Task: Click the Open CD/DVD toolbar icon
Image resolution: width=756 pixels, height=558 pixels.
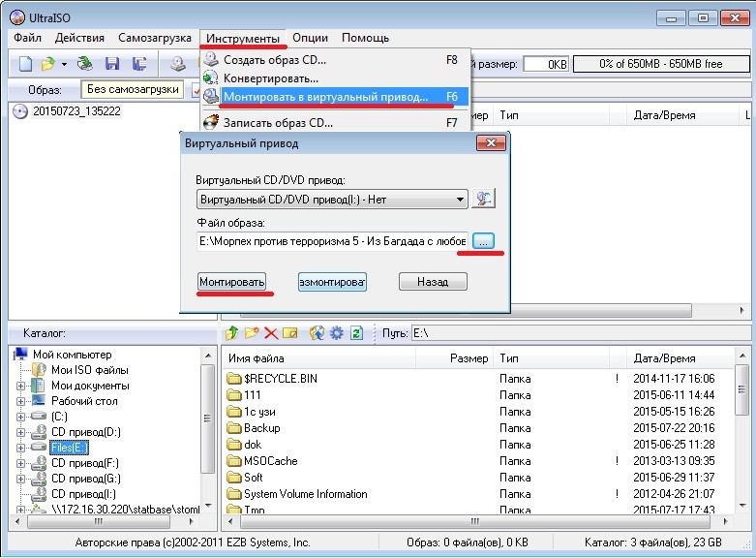Action: coord(85,64)
